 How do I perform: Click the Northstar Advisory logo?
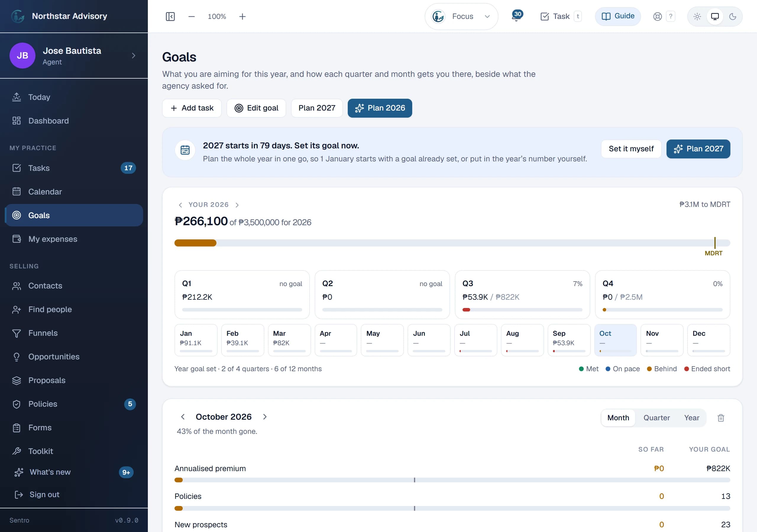[x=18, y=16]
